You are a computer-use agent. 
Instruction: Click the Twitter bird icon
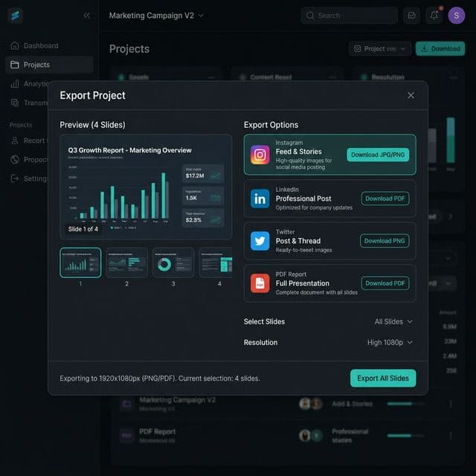click(x=260, y=241)
